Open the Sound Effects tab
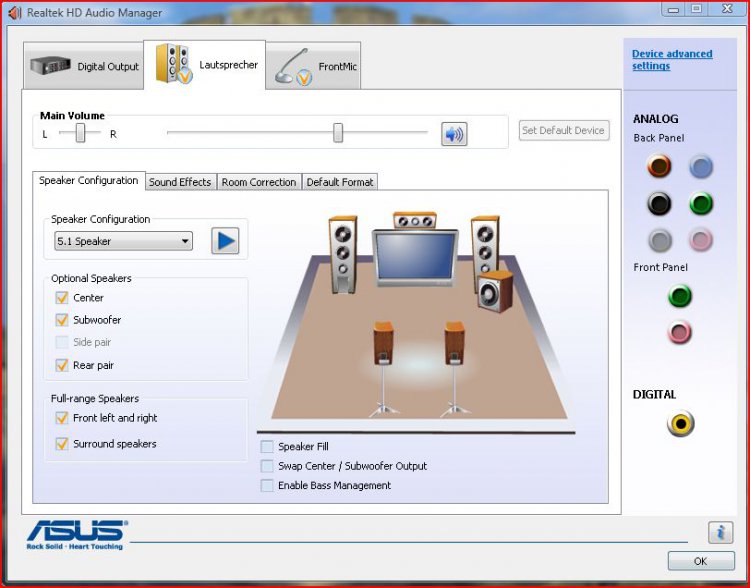The width and height of the screenshot is (750, 588). (180, 182)
